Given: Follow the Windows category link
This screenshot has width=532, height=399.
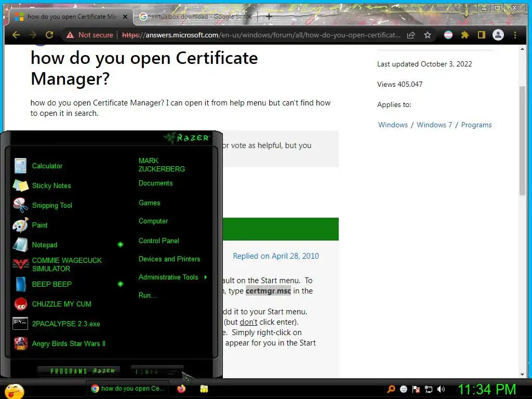Looking at the screenshot, I should pyautogui.click(x=393, y=125).
